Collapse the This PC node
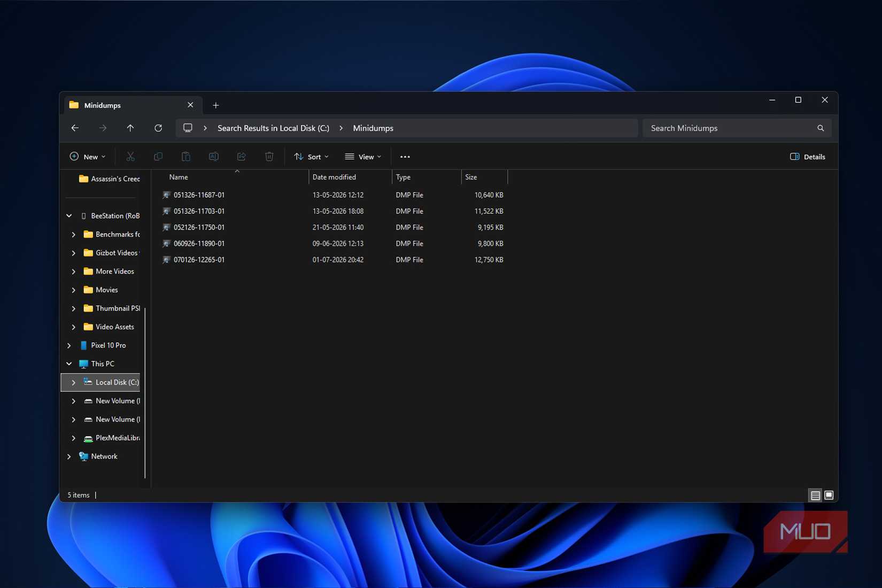Viewport: 882px width, 588px height. tap(69, 364)
